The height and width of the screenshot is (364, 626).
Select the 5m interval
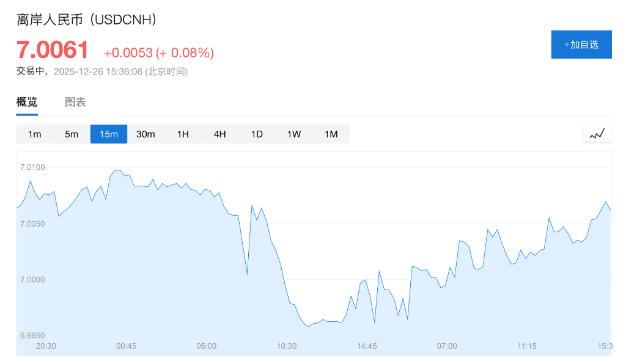(x=72, y=134)
